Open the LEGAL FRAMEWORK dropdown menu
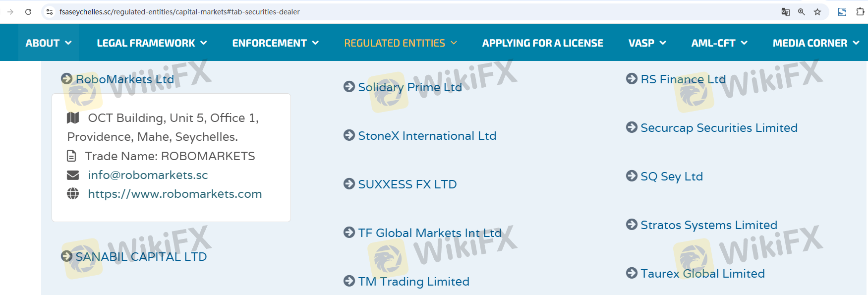 (x=152, y=43)
